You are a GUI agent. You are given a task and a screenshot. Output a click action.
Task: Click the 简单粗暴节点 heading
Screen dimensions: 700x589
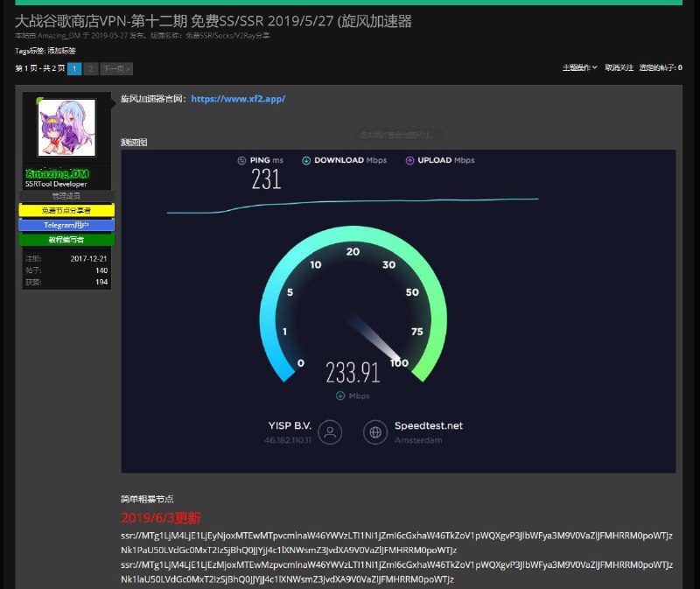[x=147, y=499]
